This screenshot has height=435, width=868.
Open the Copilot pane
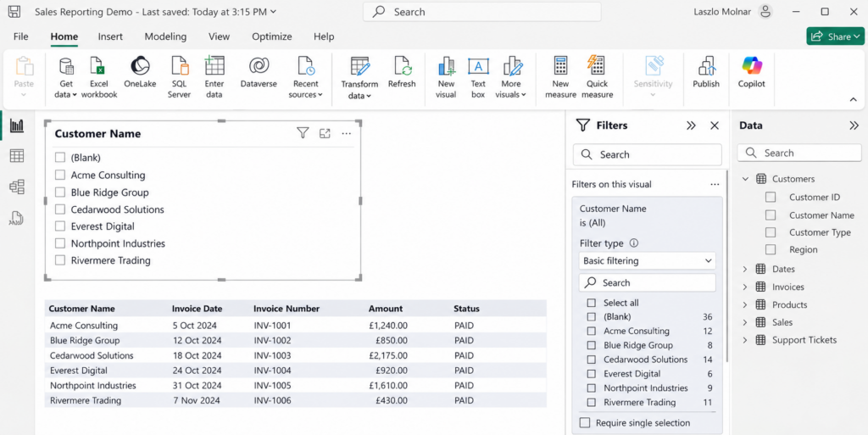pos(752,73)
